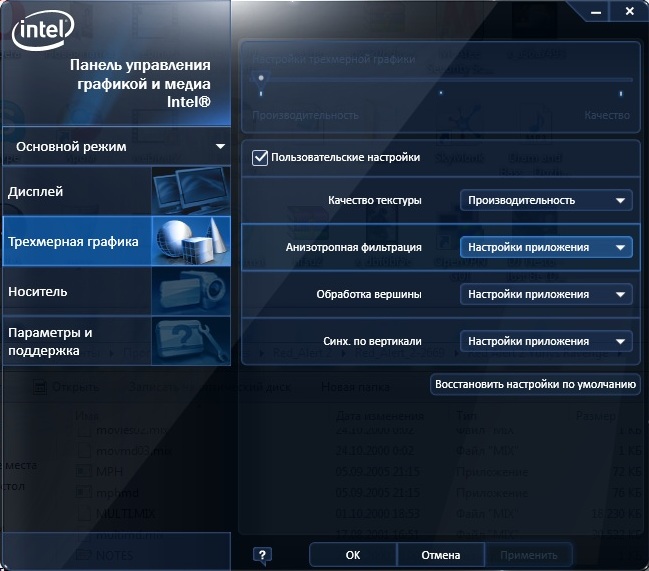Click the Синх. по вертикали label
Viewport: 649px width, 571px height.
pyautogui.click(x=372, y=341)
